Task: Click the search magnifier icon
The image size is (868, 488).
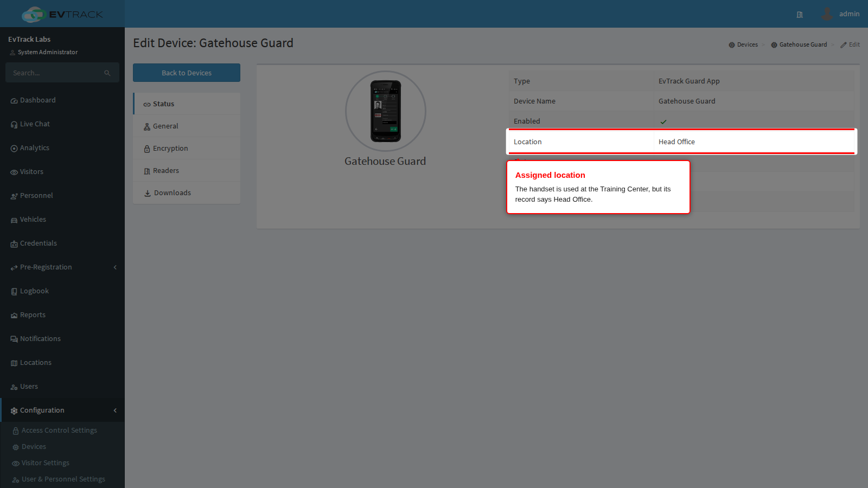Action: click(x=107, y=73)
